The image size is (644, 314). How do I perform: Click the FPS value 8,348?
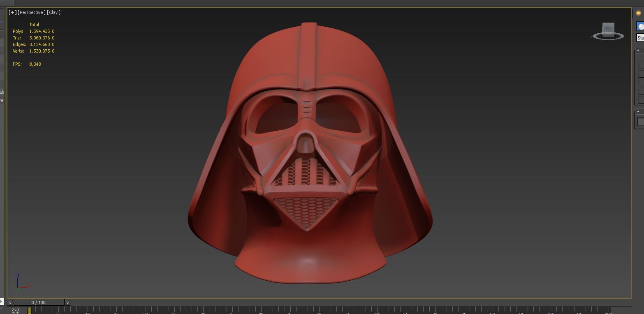point(35,64)
